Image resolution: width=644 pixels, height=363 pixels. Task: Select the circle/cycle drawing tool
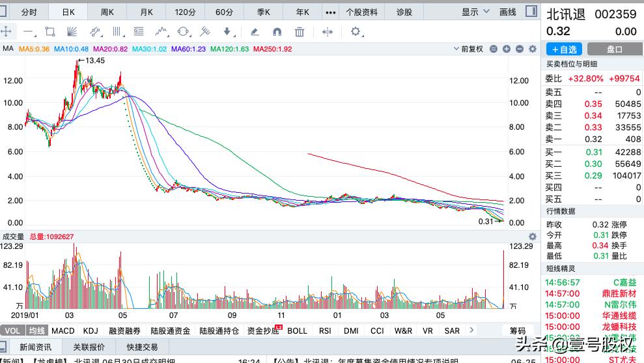click(183, 32)
